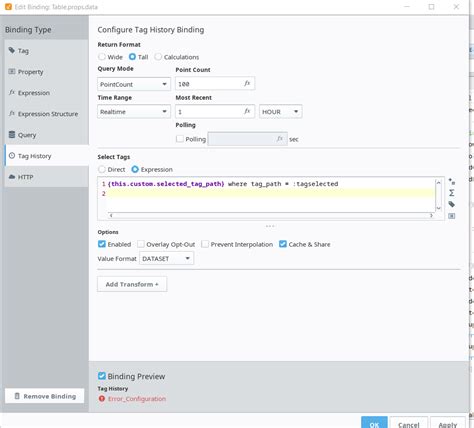
Task: Open expression editor for Point Count
Action: click(x=247, y=83)
